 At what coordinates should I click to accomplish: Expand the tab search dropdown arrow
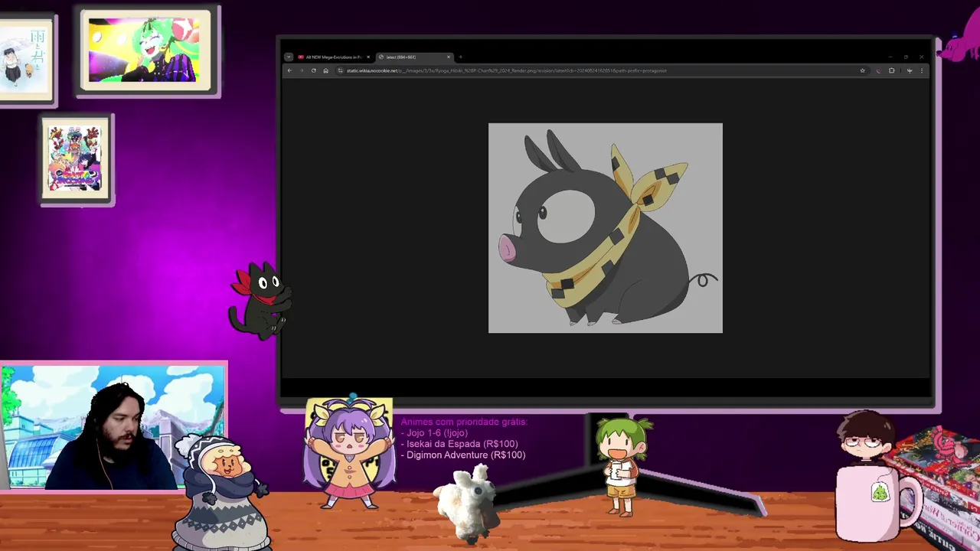point(288,57)
